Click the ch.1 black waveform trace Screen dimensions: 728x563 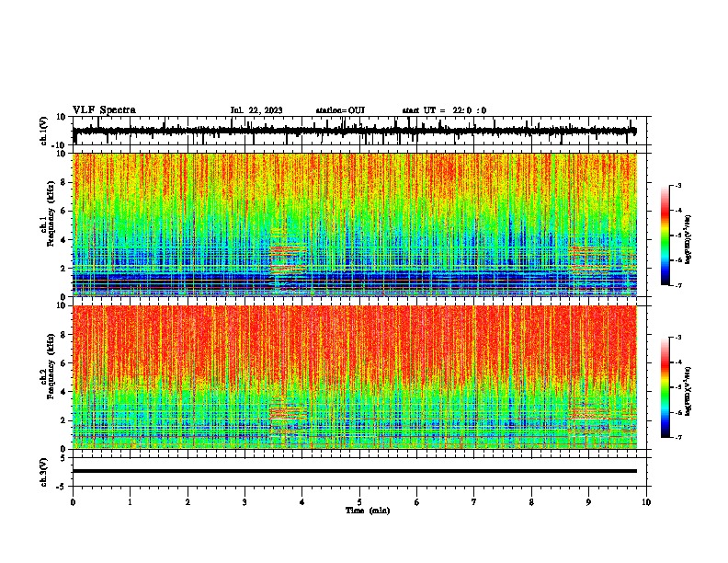tap(354, 131)
